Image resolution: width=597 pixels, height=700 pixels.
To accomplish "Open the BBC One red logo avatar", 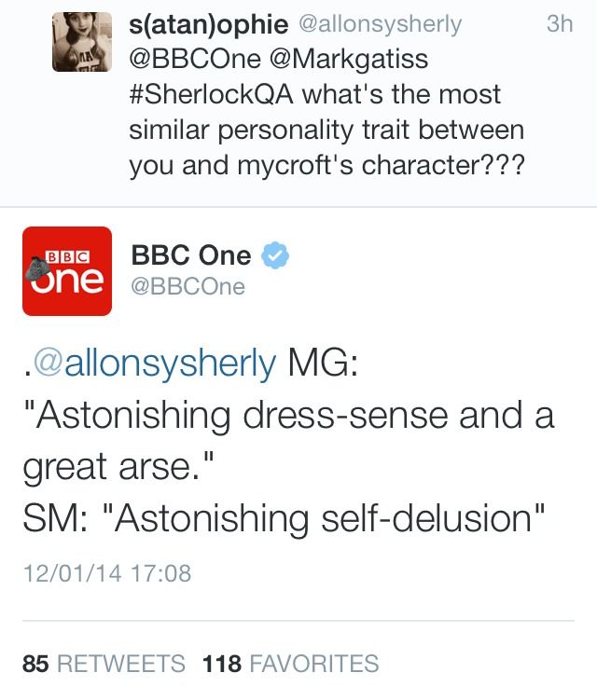I will pyautogui.click(x=66, y=270).
